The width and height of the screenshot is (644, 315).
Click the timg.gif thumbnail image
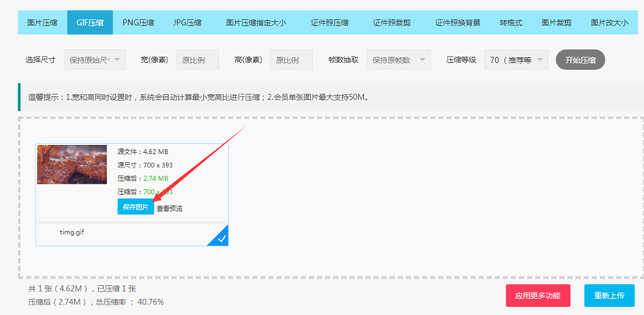(x=72, y=164)
